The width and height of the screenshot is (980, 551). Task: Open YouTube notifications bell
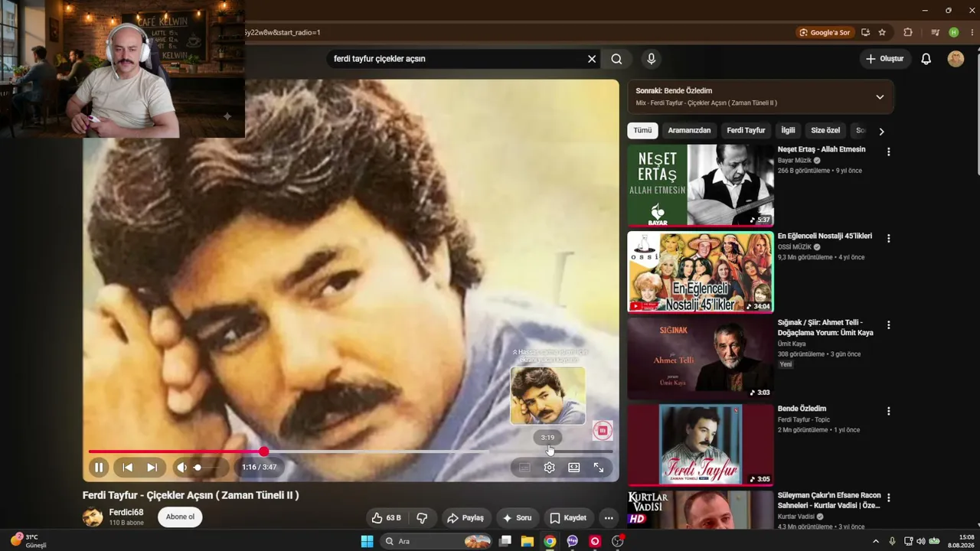pyautogui.click(x=926, y=59)
